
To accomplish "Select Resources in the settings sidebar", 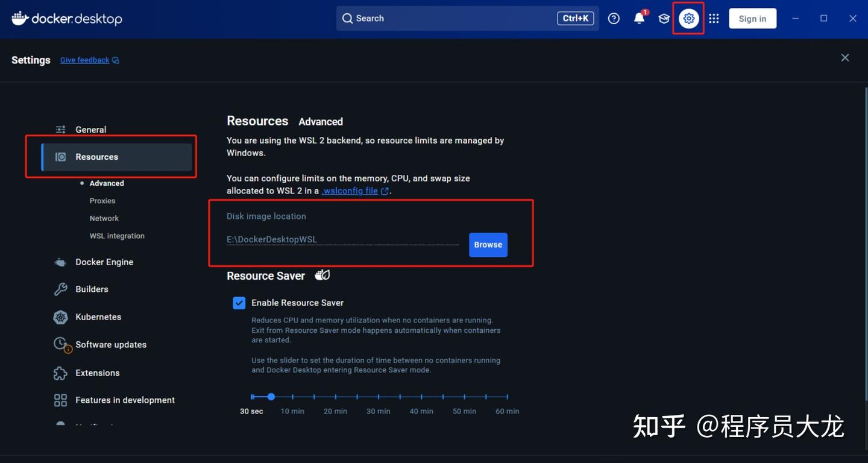I will pyautogui.click(x=96, y=156).
